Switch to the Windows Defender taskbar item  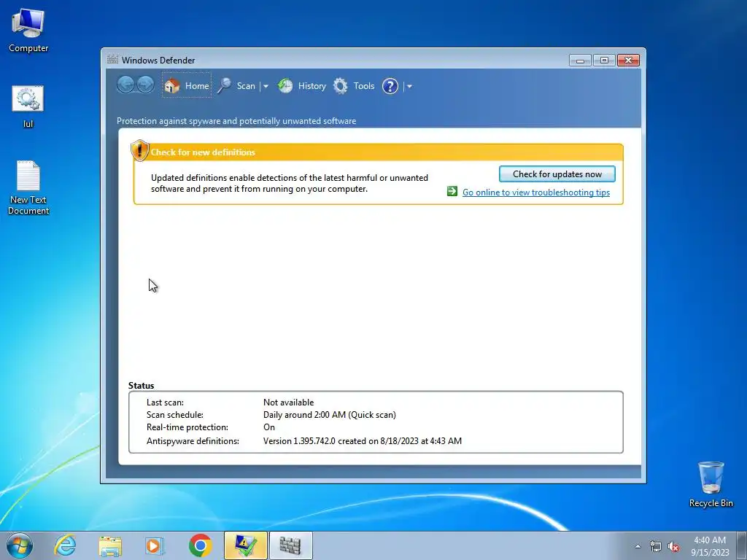(x=290, y=545)
